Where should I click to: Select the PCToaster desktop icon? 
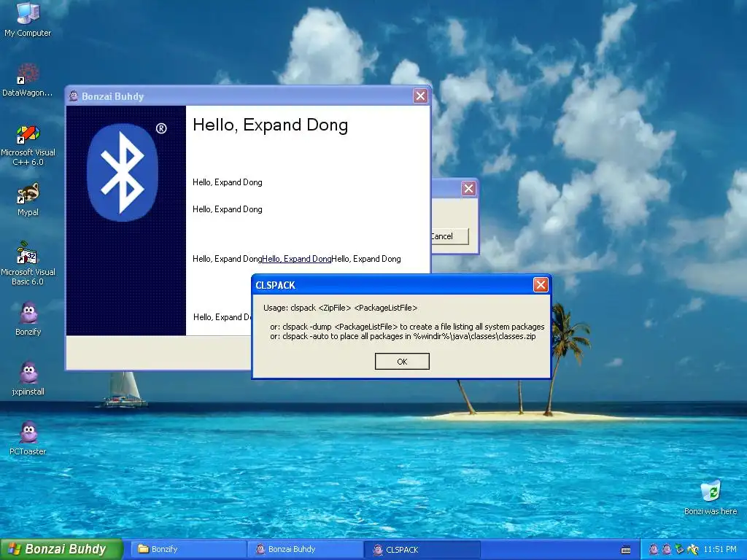pos(28,438)
